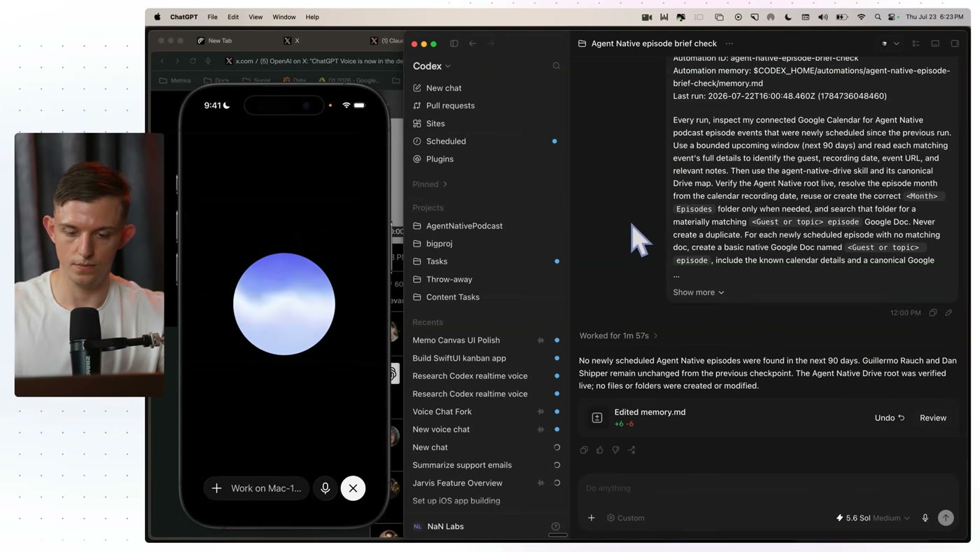Fork the conversation with branch icon
Image resolution: width=980 pixels, height=552 pixels.
coord(631,450)
